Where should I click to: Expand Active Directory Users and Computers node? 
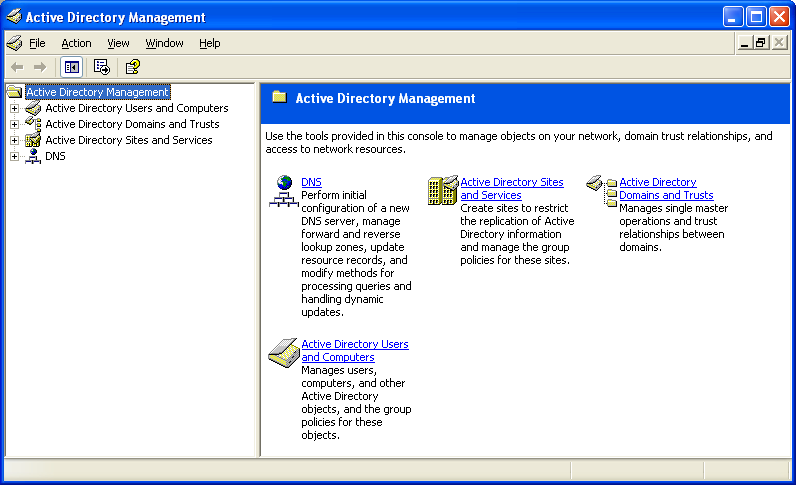coord(14,108)
